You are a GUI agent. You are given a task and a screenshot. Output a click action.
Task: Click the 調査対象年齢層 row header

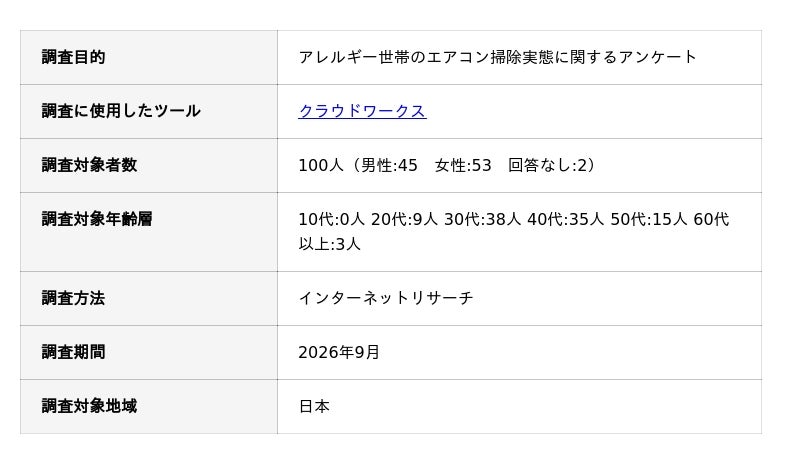pos(148,232)
